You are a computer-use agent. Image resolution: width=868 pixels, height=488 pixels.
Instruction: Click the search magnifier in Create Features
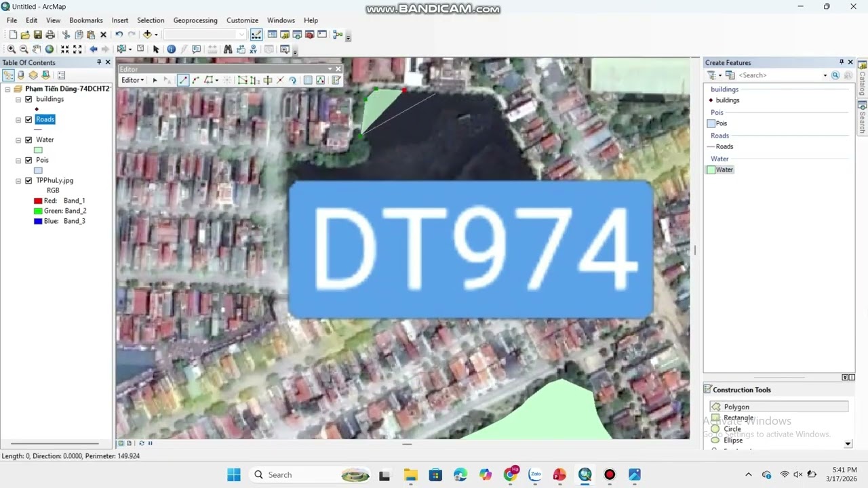[x=835, y=75]
